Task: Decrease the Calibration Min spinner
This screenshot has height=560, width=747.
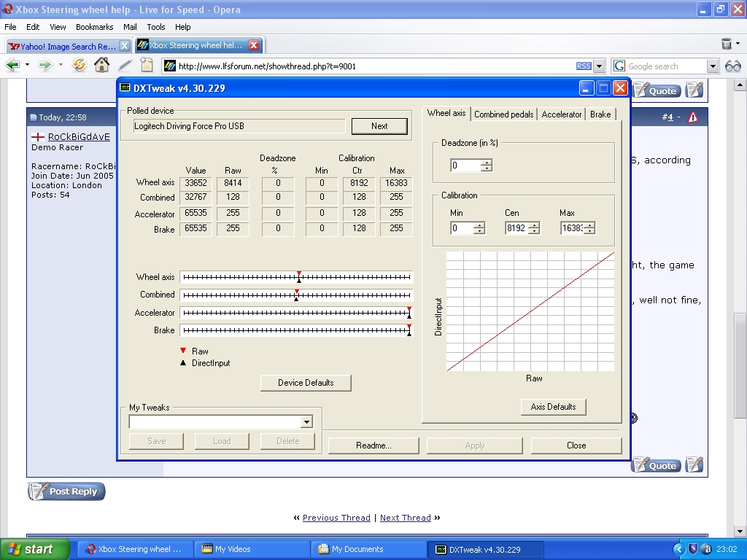Action: coord(479,231)
